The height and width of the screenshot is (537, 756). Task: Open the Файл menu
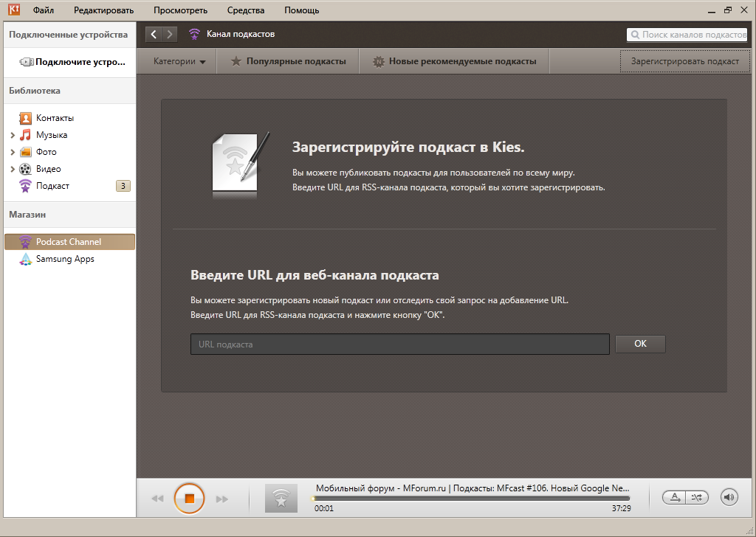[44, 10]
